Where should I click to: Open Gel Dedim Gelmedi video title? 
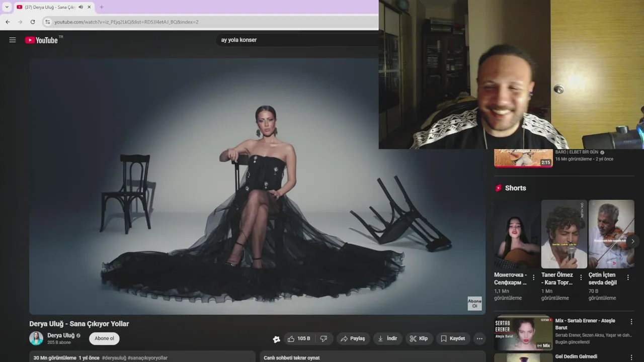click(576, 356)
